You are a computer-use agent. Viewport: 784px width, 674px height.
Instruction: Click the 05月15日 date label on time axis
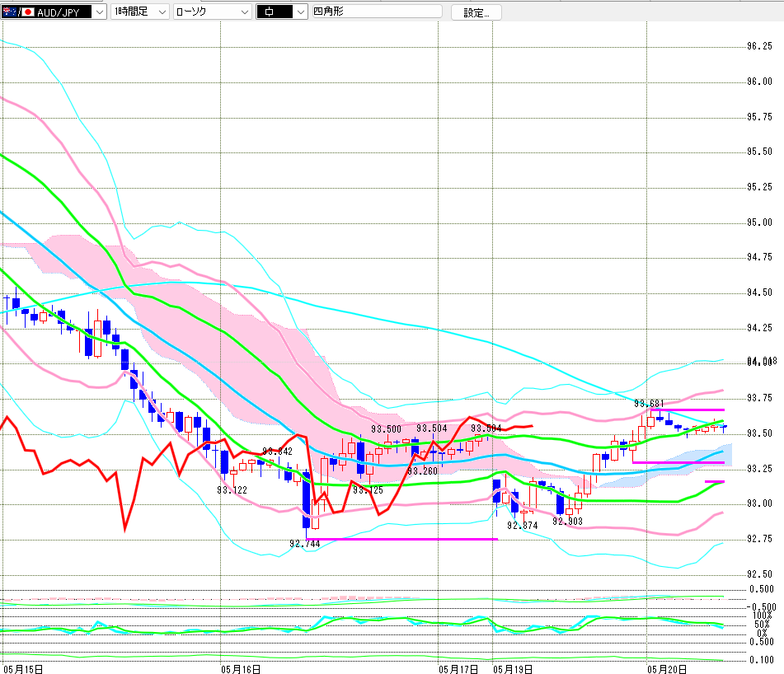(23, 669)
